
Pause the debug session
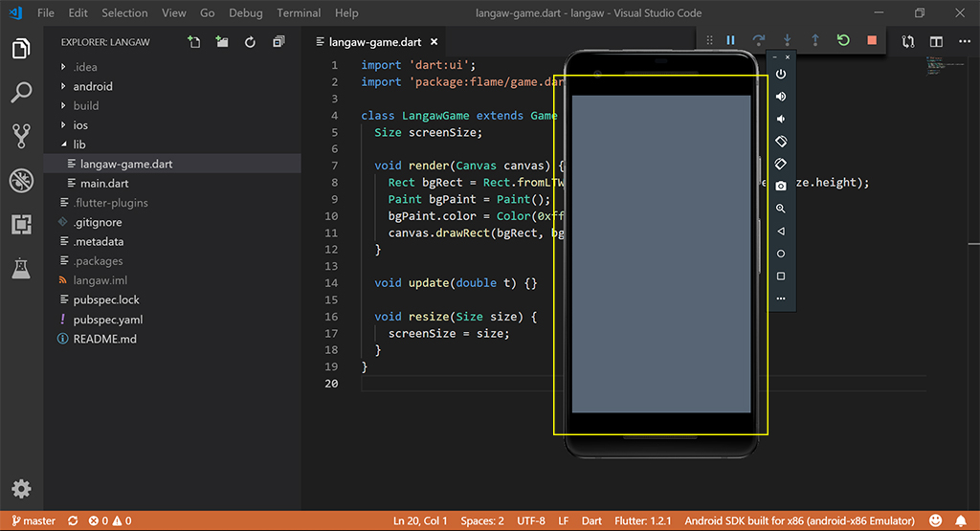pos(730,40)
